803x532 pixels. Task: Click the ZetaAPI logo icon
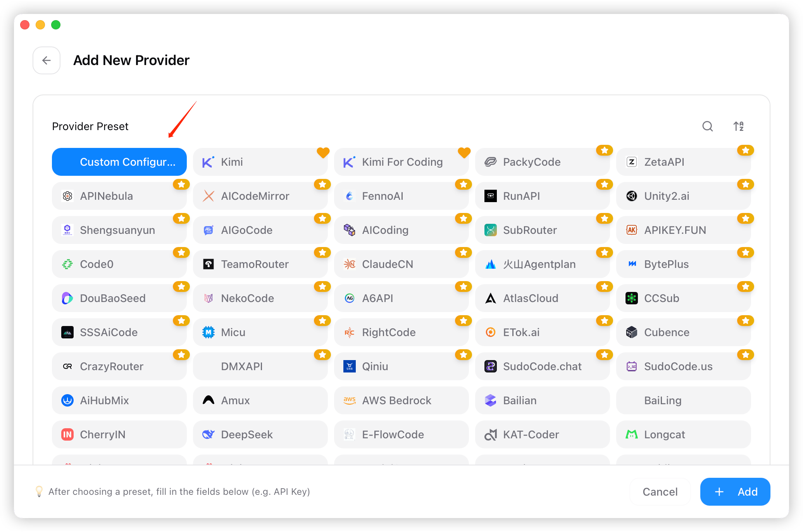click(x=632, y=162)
